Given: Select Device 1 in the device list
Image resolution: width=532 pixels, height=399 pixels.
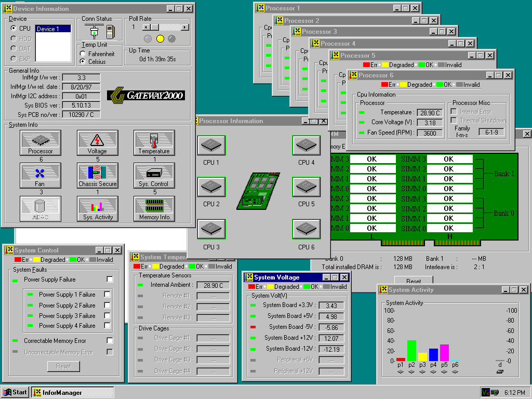Looking at the screenshot, I should [x=52, y=29].
